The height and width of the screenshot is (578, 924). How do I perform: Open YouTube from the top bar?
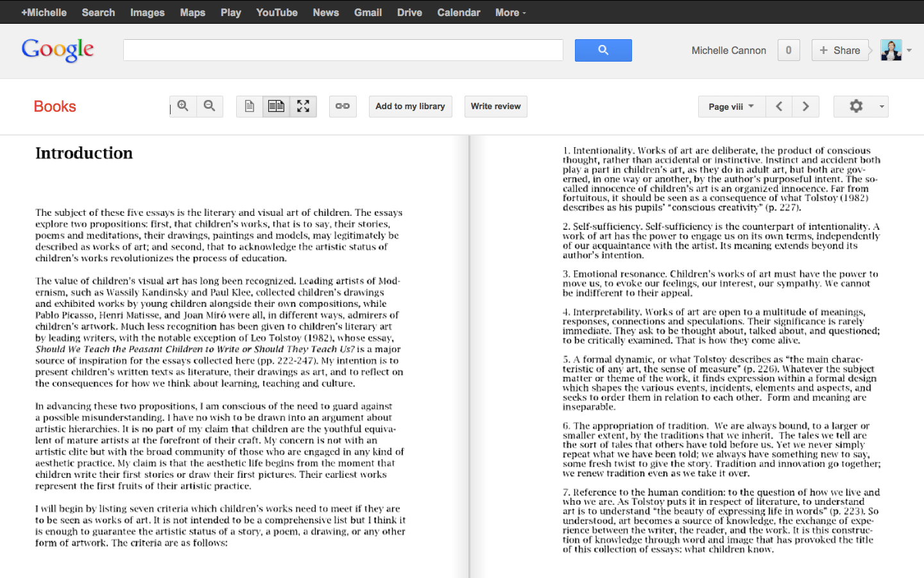(277, 12)
